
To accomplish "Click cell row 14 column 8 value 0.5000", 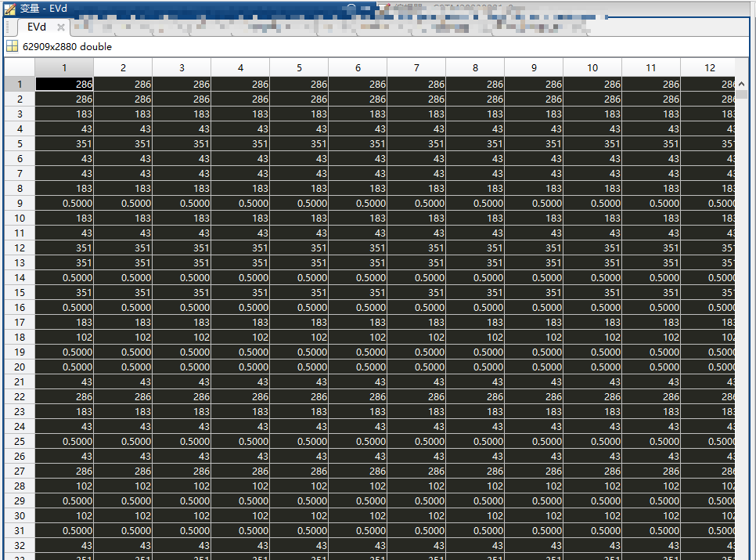I will 475,277.
